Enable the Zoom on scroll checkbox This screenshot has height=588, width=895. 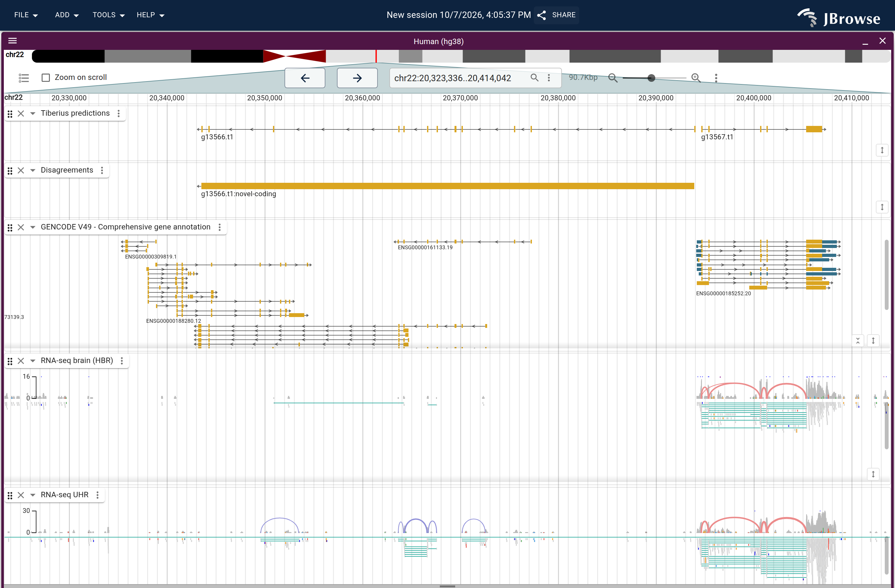(x=46, y=78)
